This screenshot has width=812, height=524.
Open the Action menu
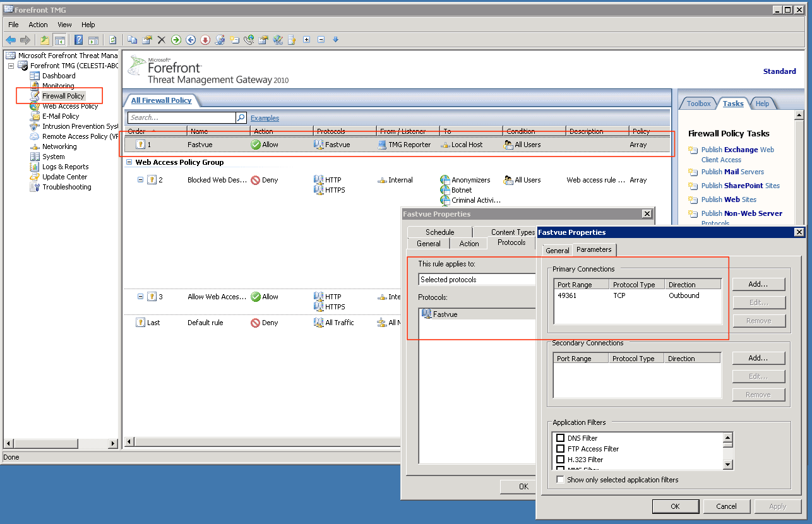[x=38, y=25]
